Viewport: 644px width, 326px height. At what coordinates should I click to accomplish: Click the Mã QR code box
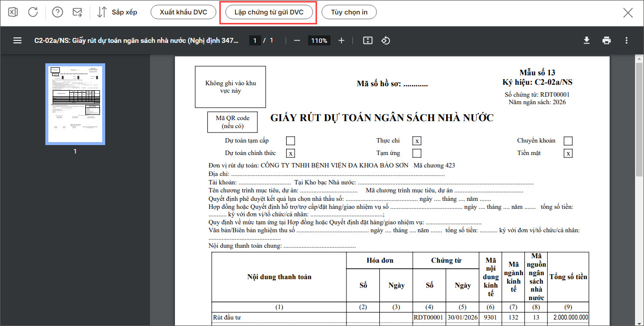click(x=232, y=122)
